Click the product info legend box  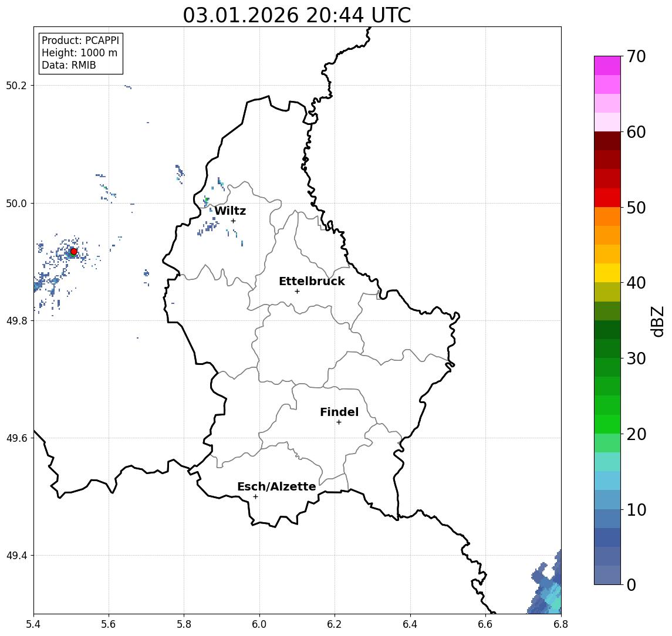[x=81, y=53]
